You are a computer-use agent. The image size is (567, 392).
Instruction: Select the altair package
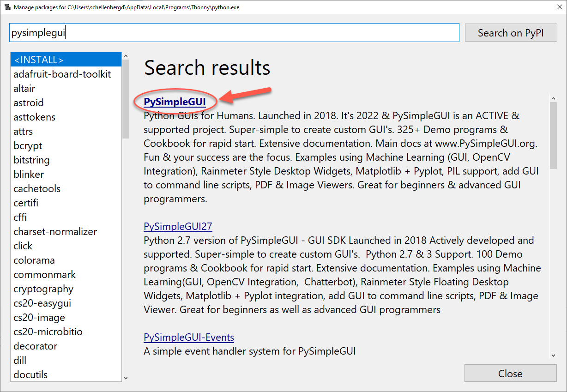coord(24,88)
